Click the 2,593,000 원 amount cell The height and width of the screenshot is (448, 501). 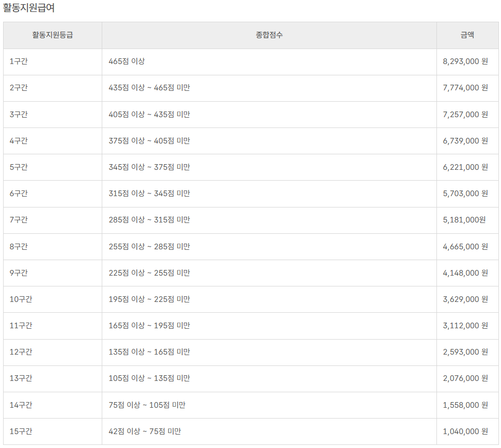465,352
